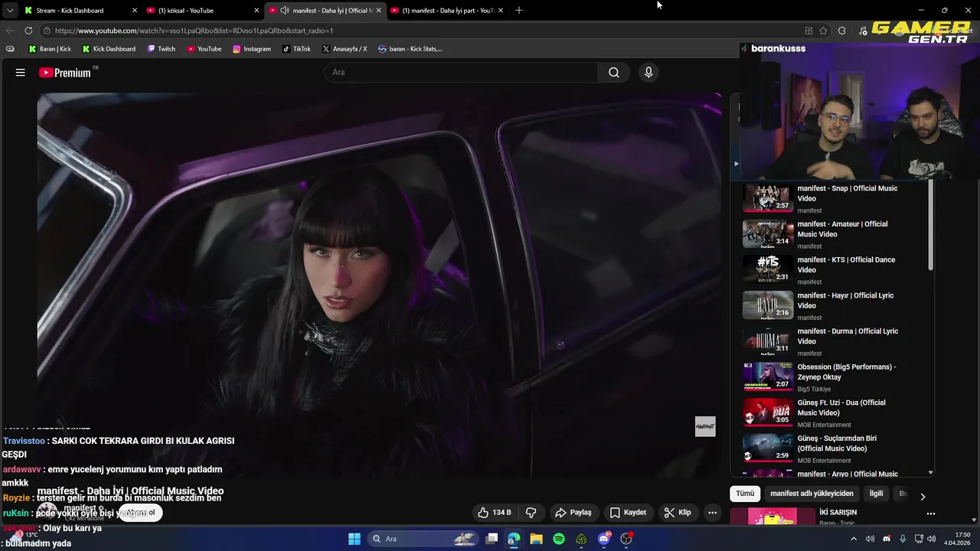Start voice search with the microphone icon
Screen dimensions: 980x551
[648, 73]
